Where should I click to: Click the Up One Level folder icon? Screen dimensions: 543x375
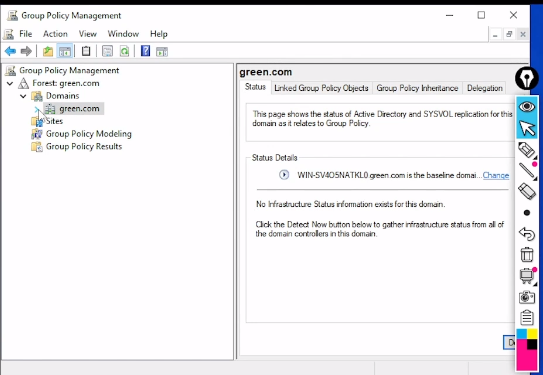coord(48,52)
